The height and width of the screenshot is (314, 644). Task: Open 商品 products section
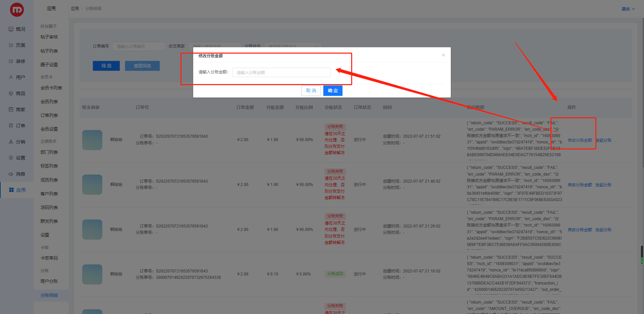17,93
